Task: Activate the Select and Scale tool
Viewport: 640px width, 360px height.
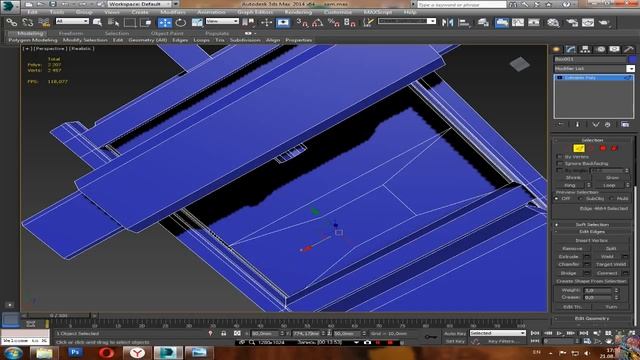Action: tap(197, 22)
